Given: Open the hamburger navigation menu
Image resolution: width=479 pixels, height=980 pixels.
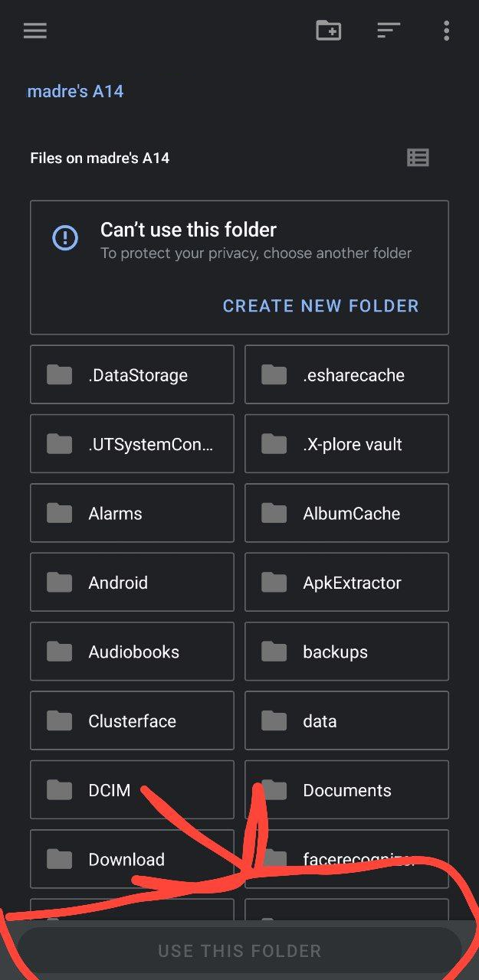Looking at the screenshot, I should click(35, 31).
